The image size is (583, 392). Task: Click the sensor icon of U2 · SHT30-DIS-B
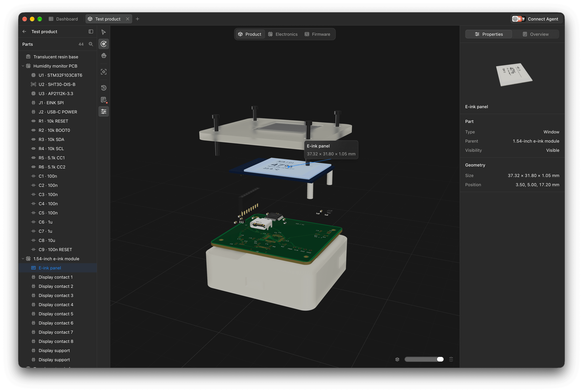coord(33,85)
